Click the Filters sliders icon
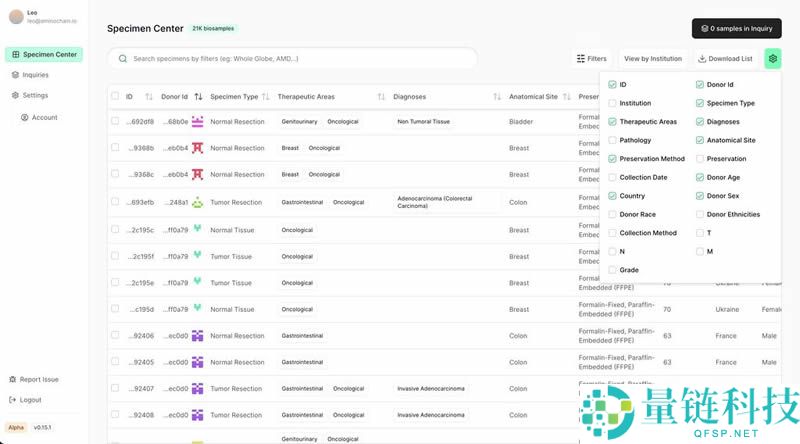Image resolution: width=800 pixels, height=444 pixels. [581, 59]
